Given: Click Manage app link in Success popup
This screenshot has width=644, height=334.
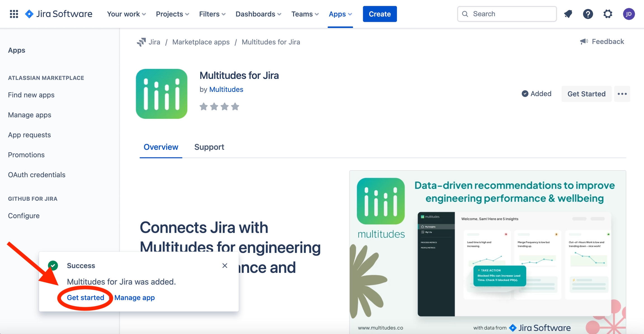Looking at the screenshot, I should pos(134,298).
